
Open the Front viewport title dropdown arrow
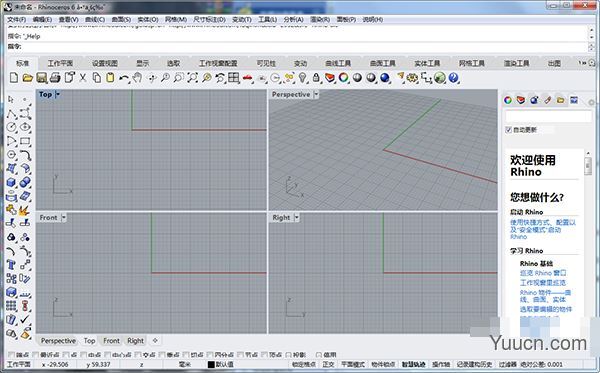(64, 218)
